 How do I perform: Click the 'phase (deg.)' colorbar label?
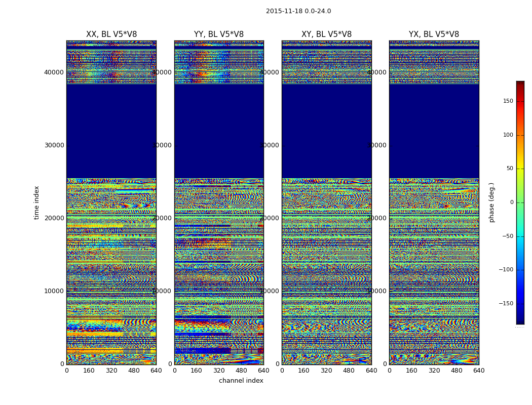coord(492,202)
